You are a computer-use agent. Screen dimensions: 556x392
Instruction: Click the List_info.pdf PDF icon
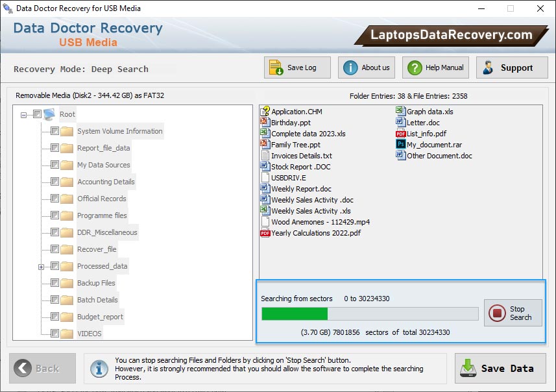(400, 134)
